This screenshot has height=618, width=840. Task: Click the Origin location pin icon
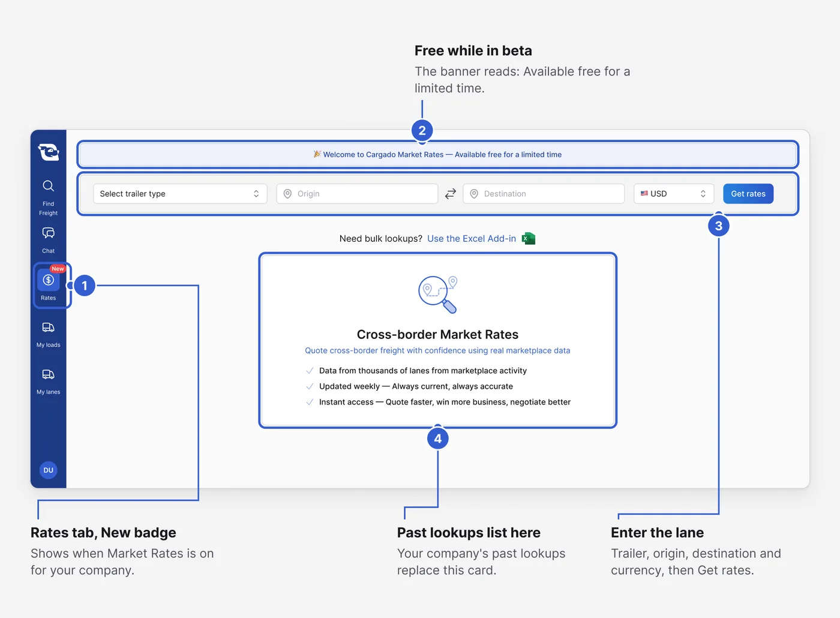287,194
